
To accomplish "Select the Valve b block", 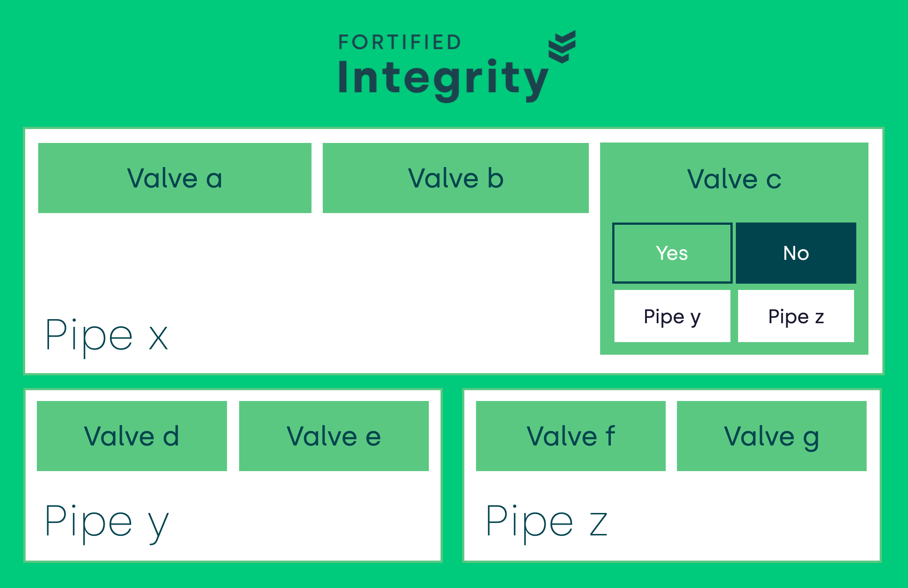I will [455, 178].
